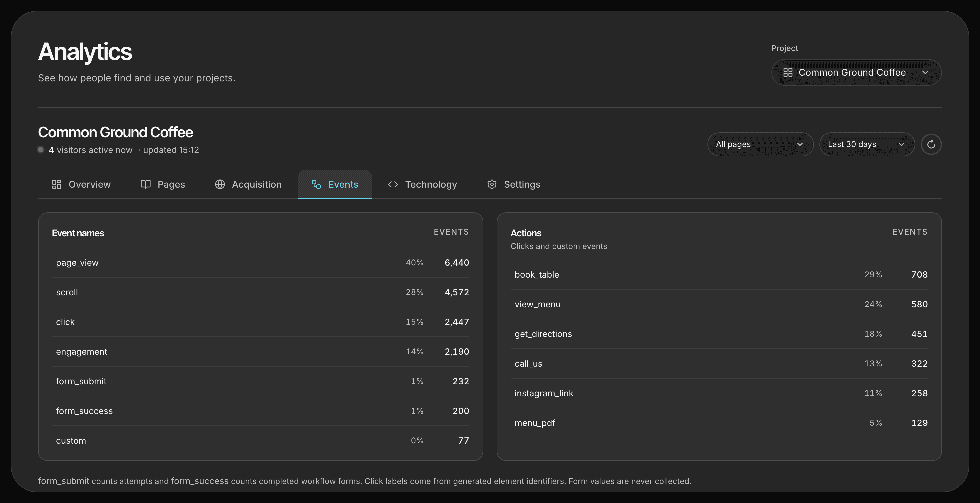Expand the All pages filter dropdown

click(760, 144)
